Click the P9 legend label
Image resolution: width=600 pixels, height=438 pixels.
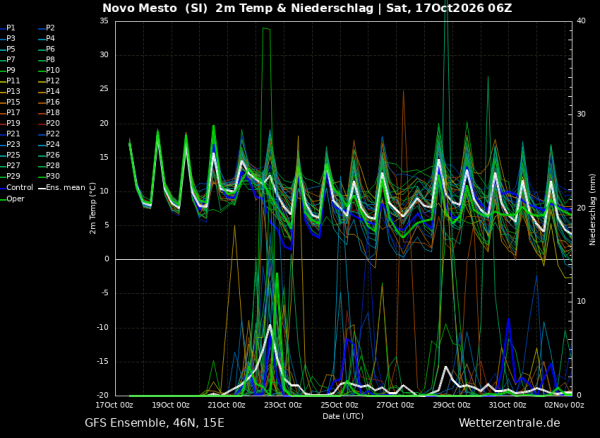(x=8, y=70)
